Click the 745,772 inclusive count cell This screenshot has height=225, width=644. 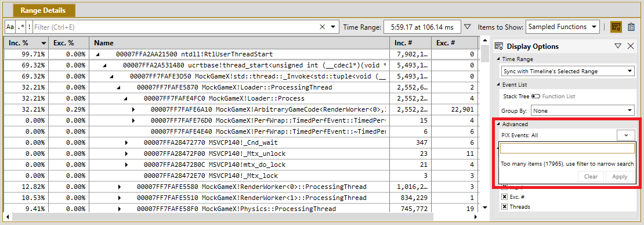[x=410, y=209]
